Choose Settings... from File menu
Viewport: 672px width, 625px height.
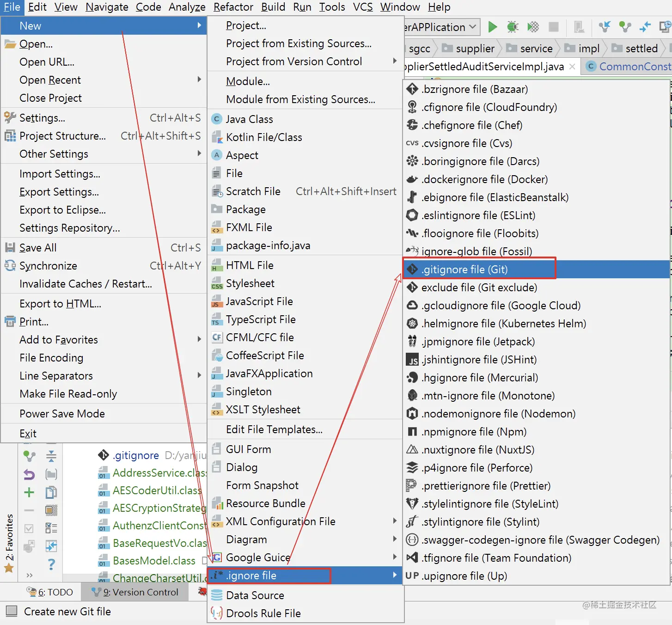pos(104,118)
